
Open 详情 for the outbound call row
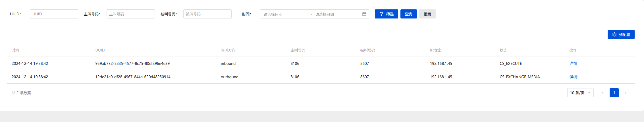573,77
